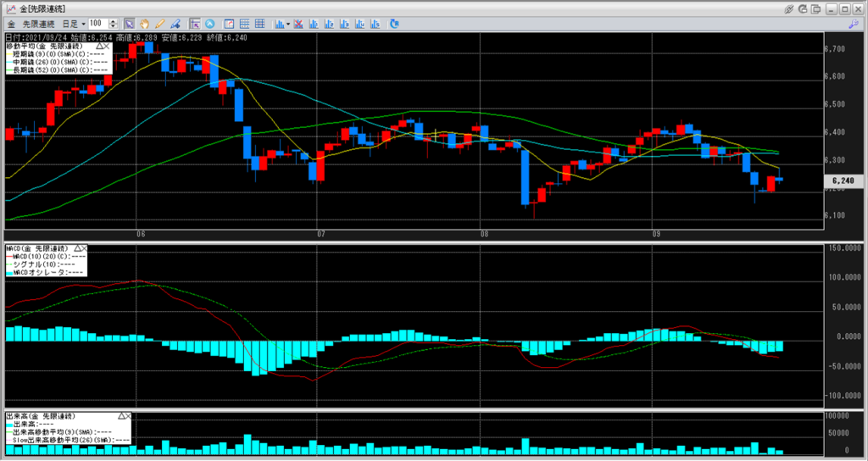Click the -100.0000 MACD axis label
868x461 pixels.
coord(842,396)
